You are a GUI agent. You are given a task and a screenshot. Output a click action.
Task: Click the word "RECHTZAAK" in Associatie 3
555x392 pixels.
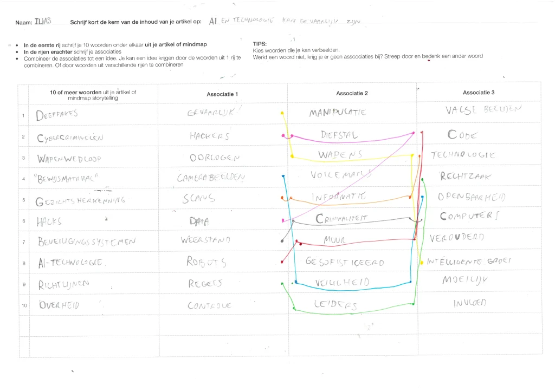click(466, 176)
